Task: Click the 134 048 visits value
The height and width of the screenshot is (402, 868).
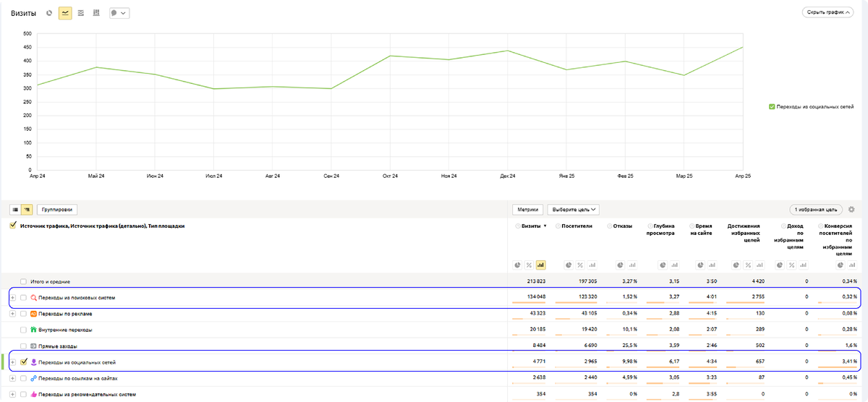Action: (536, 297)
